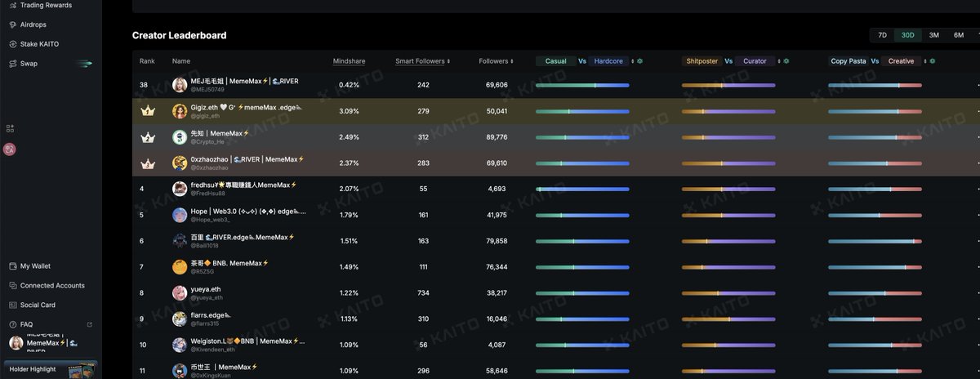This screenshot has width=980, height=379.
Task: Click Casual vs Hardcore bar for MEJ毛毛姐
Action: pyautogui.click(x=582, y=85)
